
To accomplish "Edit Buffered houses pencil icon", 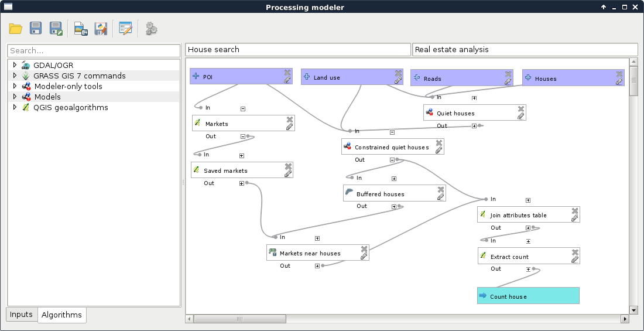I will (x=441, y=197).
